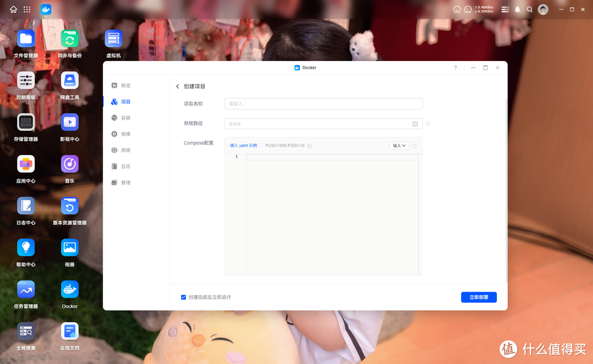
Task: Open the 在线文档 desktop icon
Action: 70,332
